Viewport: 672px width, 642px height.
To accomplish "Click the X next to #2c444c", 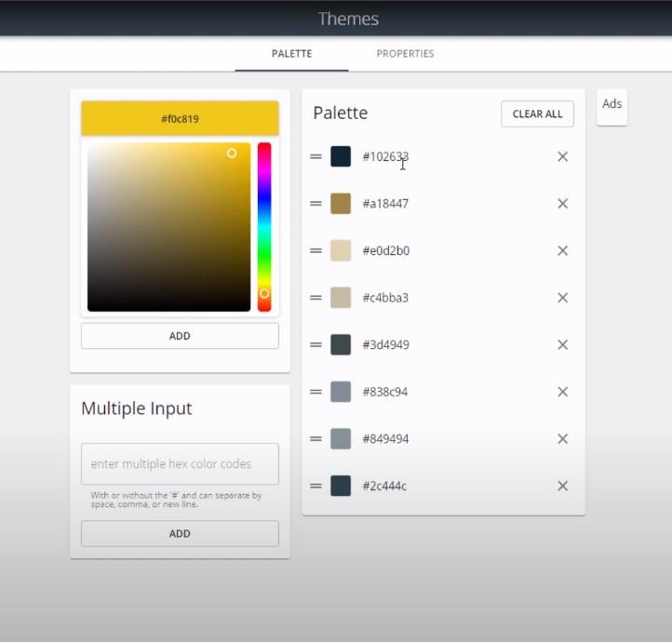I will 562,486.
